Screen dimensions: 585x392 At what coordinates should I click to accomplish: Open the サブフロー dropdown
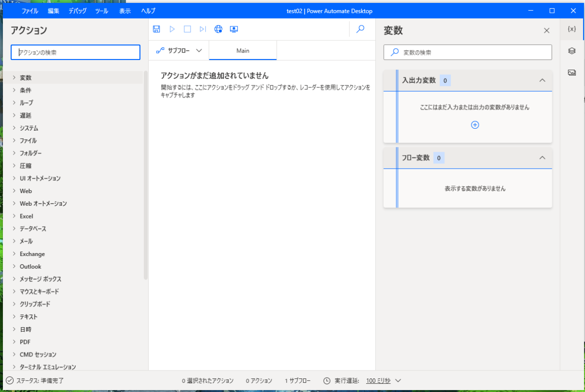179,50
